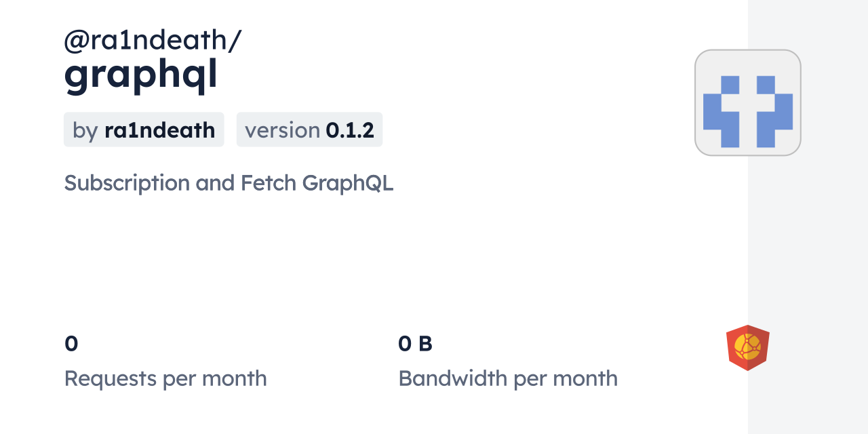
Task: Click the "version 0.1.2" badge
Action: 309,130
